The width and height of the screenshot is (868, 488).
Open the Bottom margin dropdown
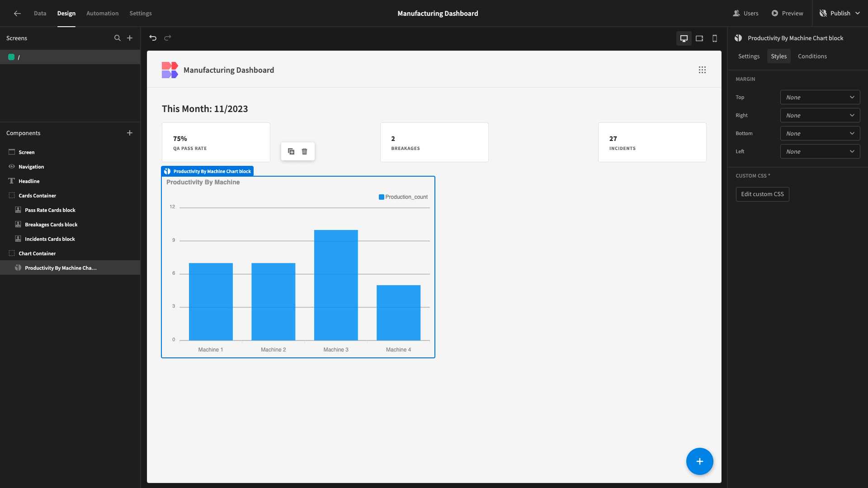pos(820,133)
